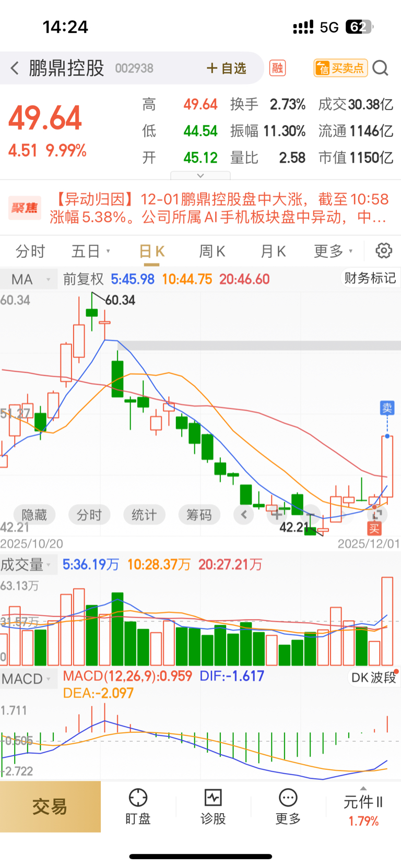
Task: Tap MA20 value 20:46.60
Action: pos(244,279)
